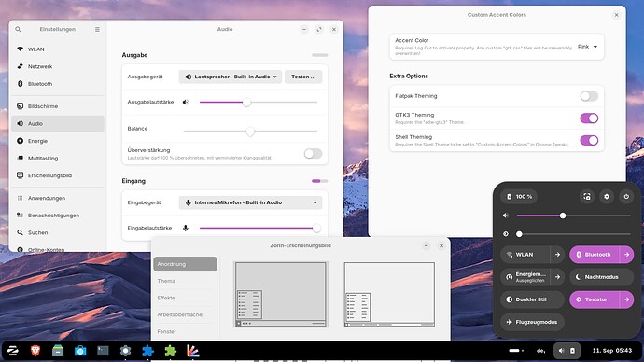Toggle the Überverstärkung switch

[x=313, y=154]
